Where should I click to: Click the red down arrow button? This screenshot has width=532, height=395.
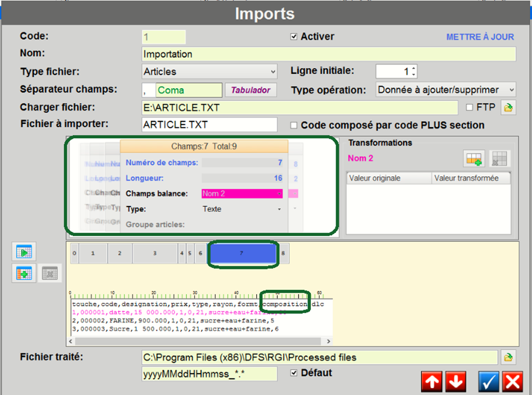click(x=455, y=381)
